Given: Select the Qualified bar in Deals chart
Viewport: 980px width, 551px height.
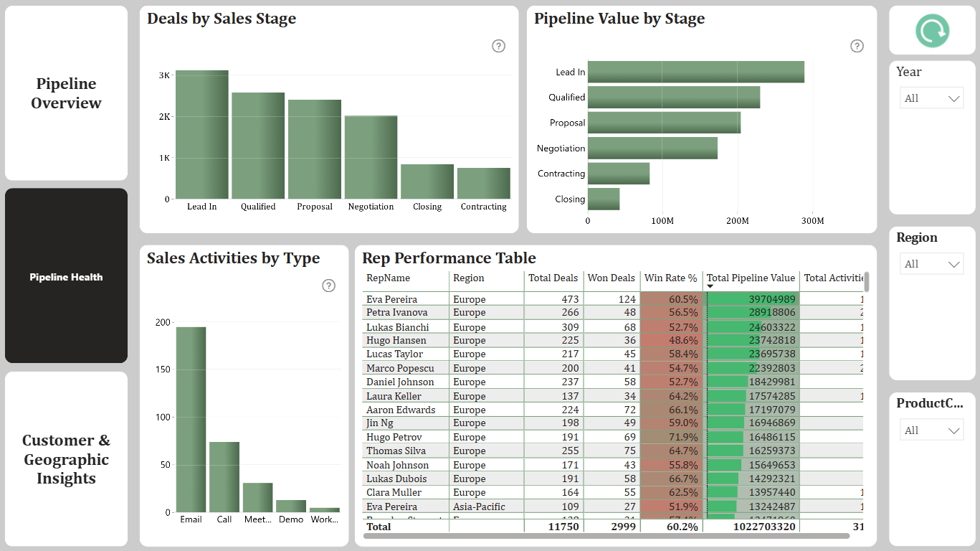Looking at the screenshot, I should (258, 146).
